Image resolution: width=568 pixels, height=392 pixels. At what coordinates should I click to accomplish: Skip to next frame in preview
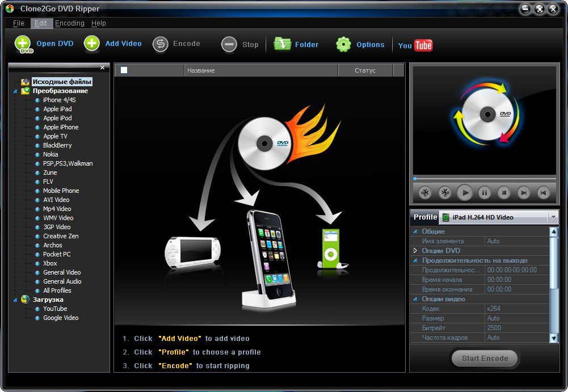point(523,193)
